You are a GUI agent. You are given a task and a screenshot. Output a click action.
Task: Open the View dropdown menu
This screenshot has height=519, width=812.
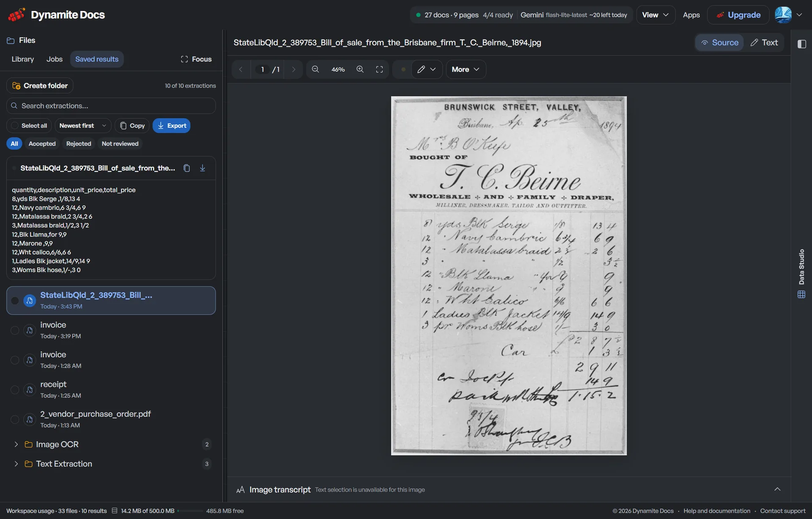tap(656, 15)
